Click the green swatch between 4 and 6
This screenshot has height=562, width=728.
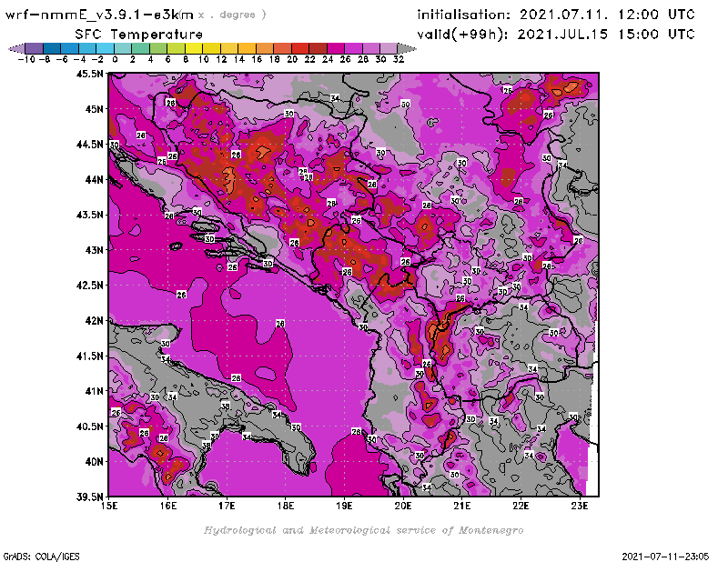tap(158, 48)
